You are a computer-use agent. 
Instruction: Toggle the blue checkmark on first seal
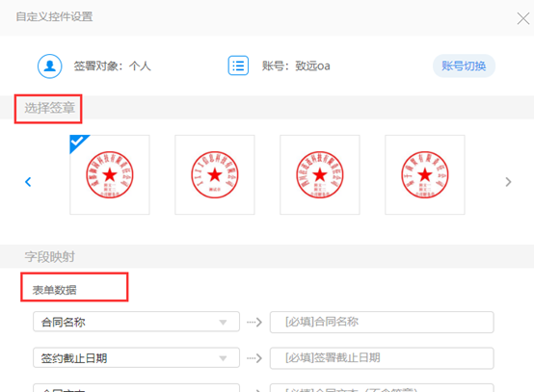coord(78,143)
